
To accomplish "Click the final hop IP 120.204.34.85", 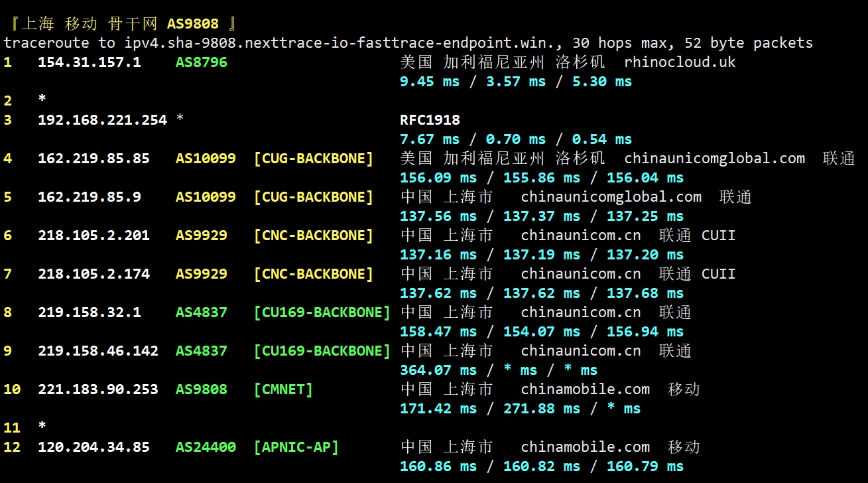I will [x=93, y=447].
